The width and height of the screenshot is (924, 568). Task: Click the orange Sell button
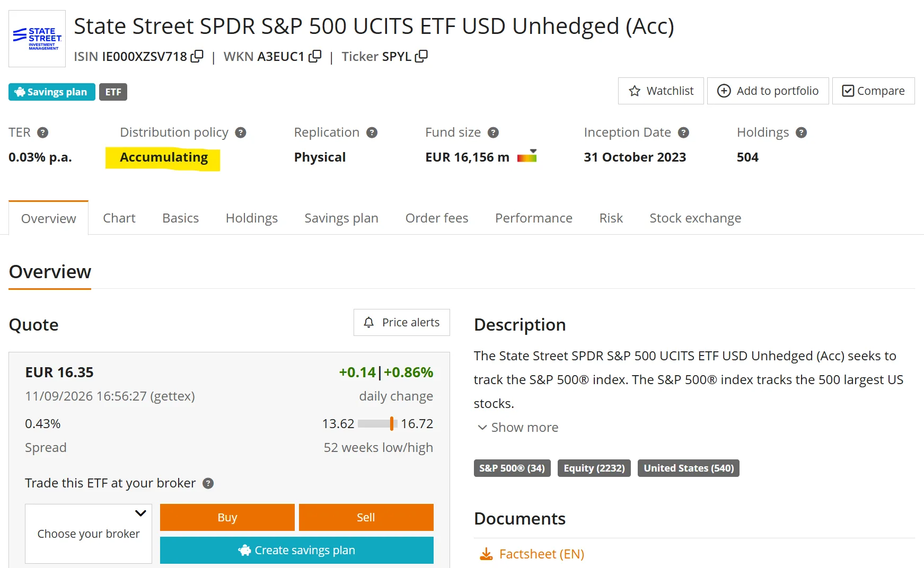point(366,517)
